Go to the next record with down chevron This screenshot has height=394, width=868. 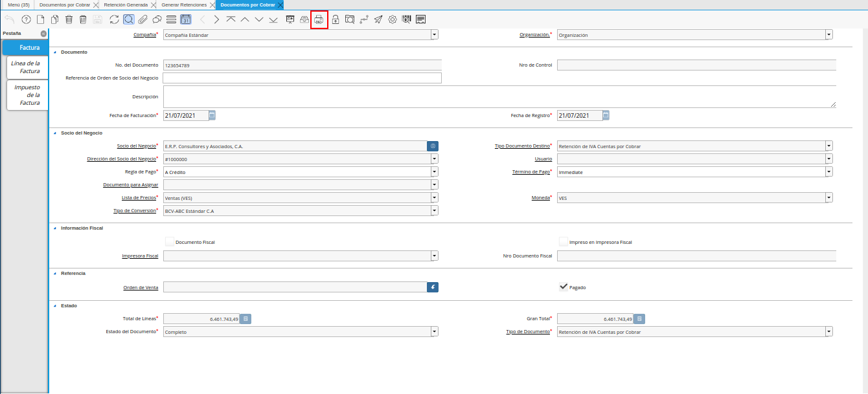[x=259, y=19]
